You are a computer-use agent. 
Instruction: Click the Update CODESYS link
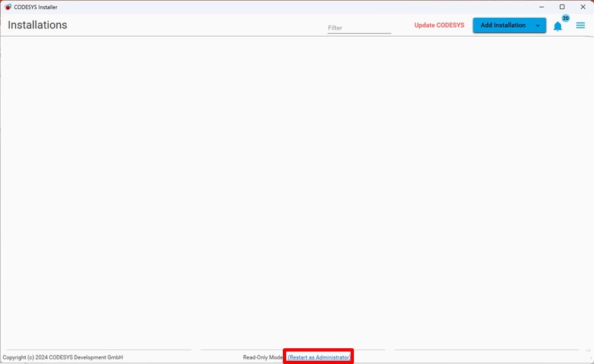pyautogui.click(x=439, y=26)
